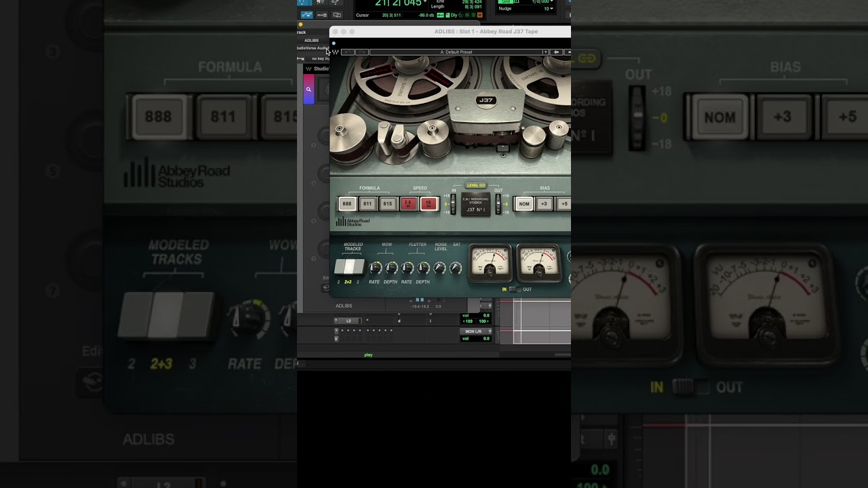The height and width of the screenshot is (488, 868).
Task: Click the blue icon in Pro Tools toolbar
Action: click(x=307, y=15)
